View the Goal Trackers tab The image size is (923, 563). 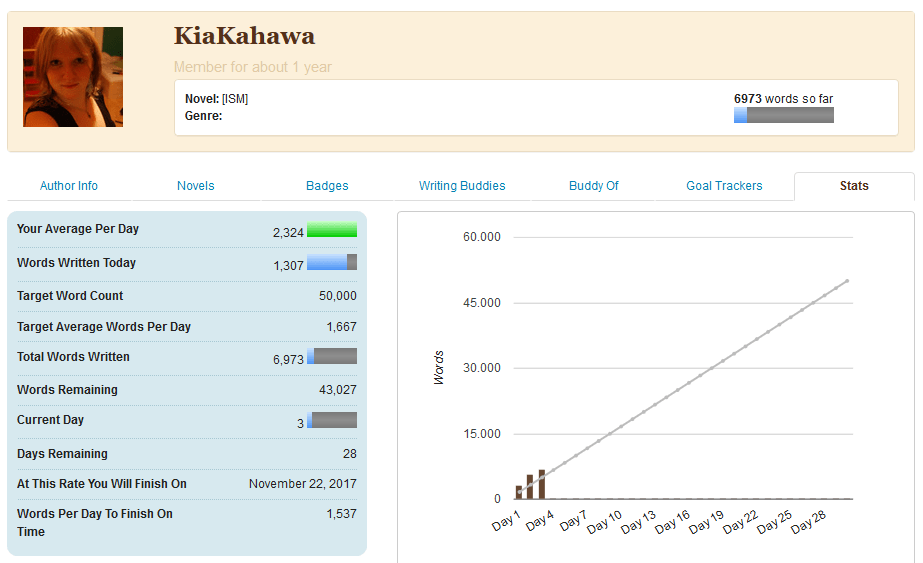click(724, 186)
